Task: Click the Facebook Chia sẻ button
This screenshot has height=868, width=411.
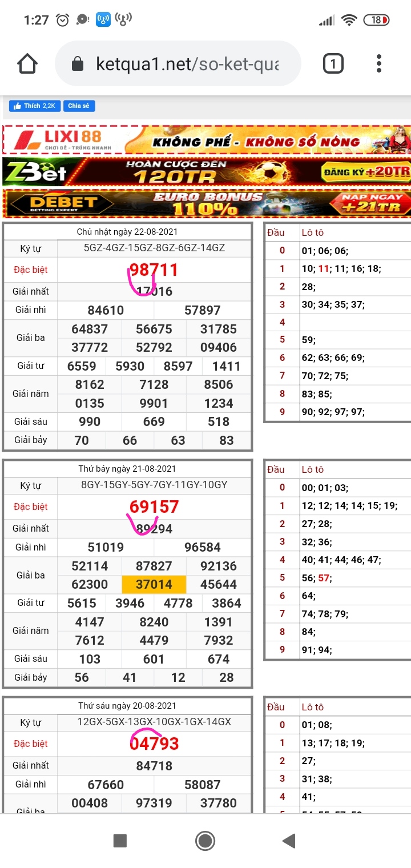Action: coord(79,106)
